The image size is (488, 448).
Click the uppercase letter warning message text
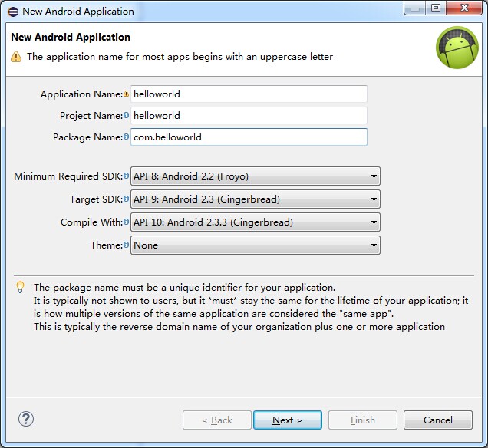click(180, 57)
